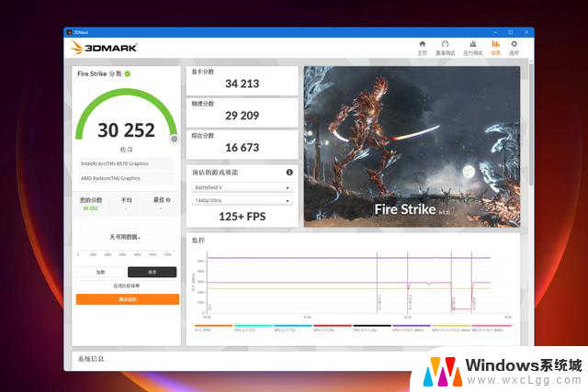Screen dimensions: 588x392
Task: Toggle the red GPU load legend entry
Action: 333,328
